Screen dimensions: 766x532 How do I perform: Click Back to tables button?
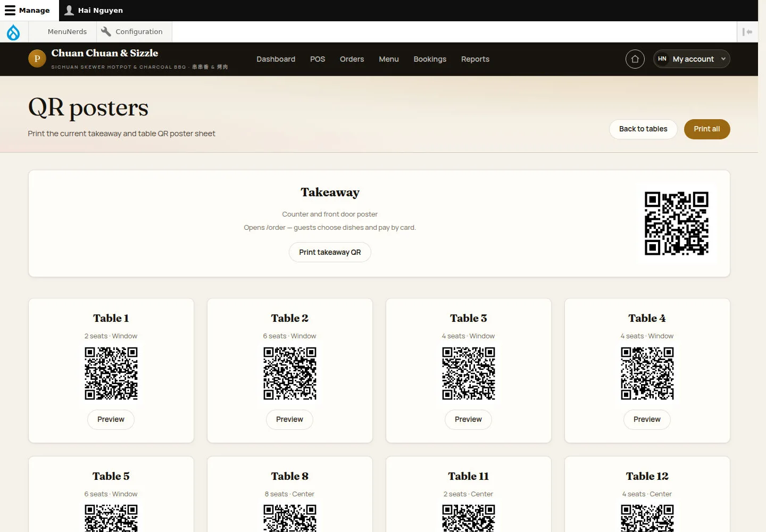[643, 129]
